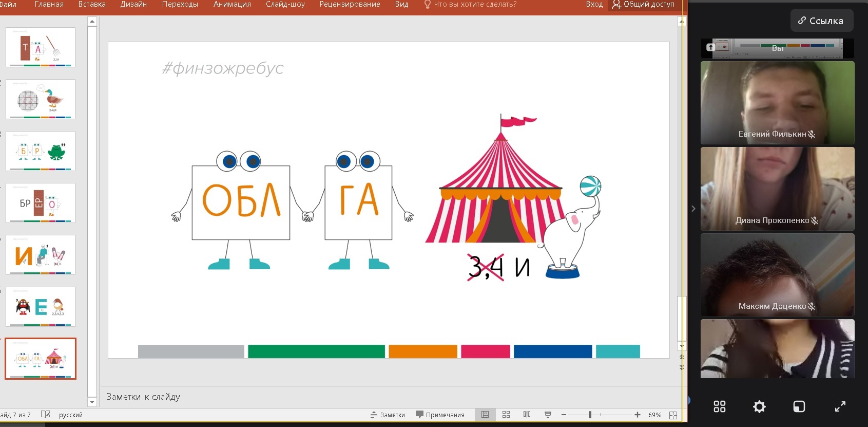Open the Примечания comments pane
This screenshot has height=427, width=868.
pos(440,415)
